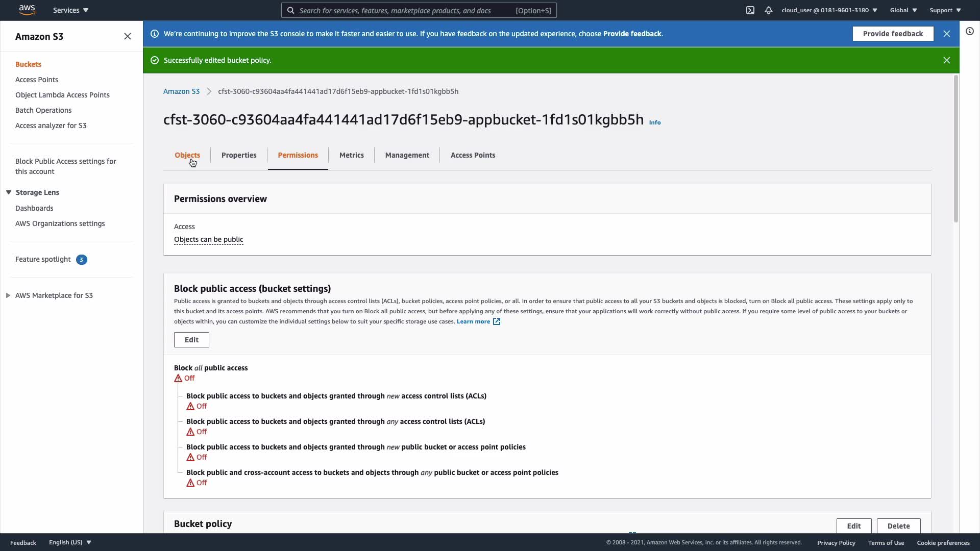980x551 pixels.
Task: Click the Provide feedback button
Action: [893, 34]
